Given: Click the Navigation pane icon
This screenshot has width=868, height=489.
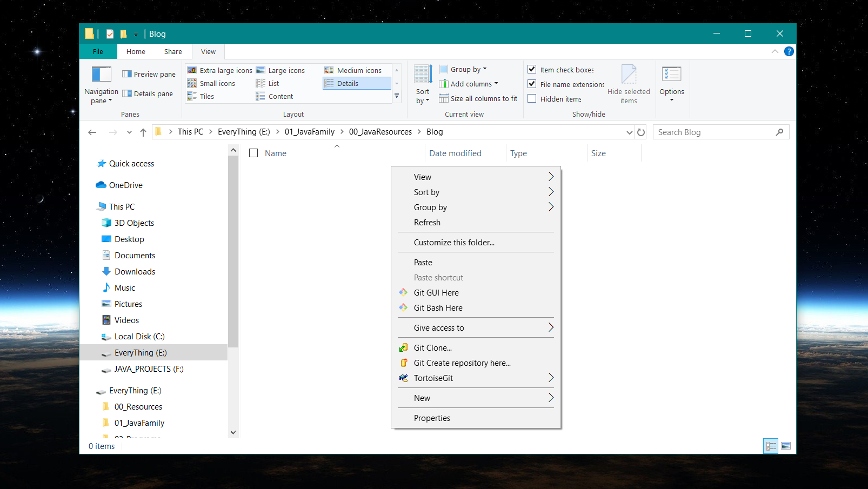Looking at the screenshot, I should (x=101, y=75).
